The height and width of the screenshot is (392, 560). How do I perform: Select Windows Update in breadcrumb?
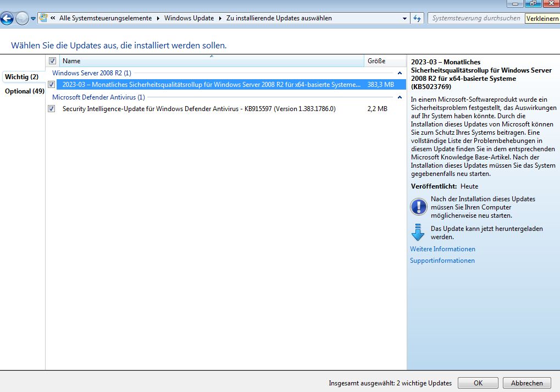tap(189, 18)
